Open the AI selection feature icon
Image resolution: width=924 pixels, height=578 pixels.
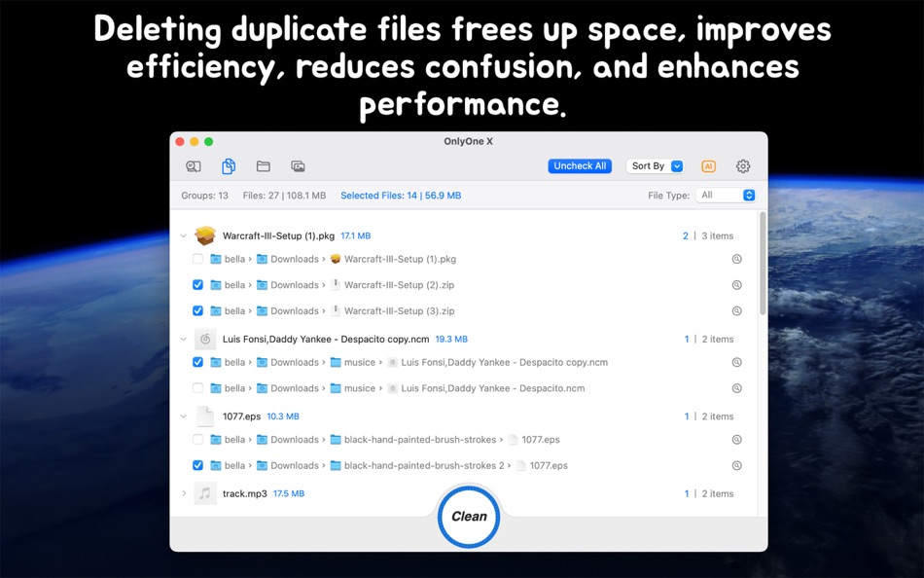tap(708, 166)
